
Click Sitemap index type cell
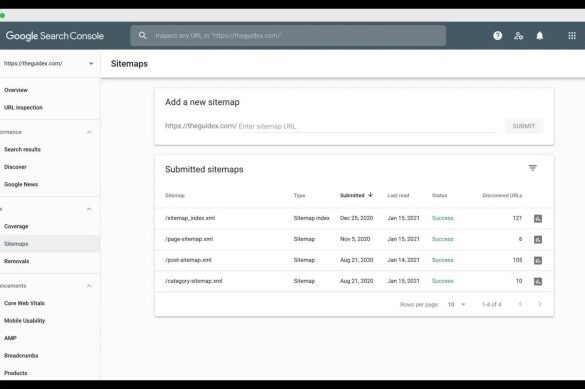click(312, 218)
